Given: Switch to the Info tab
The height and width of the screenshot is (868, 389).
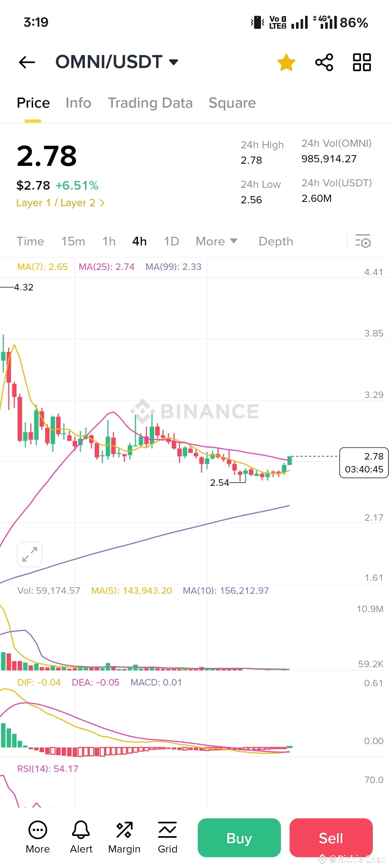Looking at the screenshot, I should tap(78, 103).
